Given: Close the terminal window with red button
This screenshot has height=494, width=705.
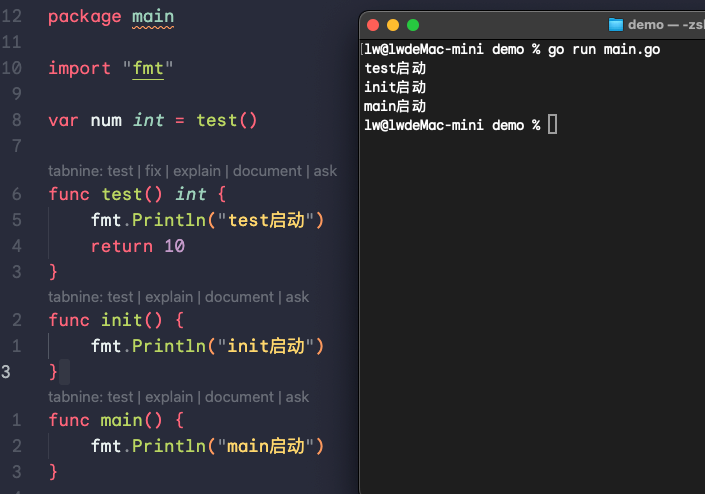Looking at the screenshot, I should 373,25.
